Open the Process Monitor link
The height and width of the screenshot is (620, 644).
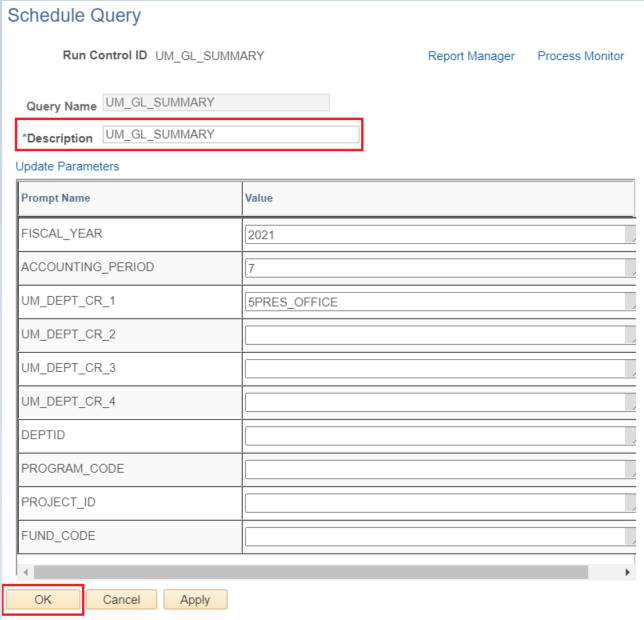click(580, 56)
